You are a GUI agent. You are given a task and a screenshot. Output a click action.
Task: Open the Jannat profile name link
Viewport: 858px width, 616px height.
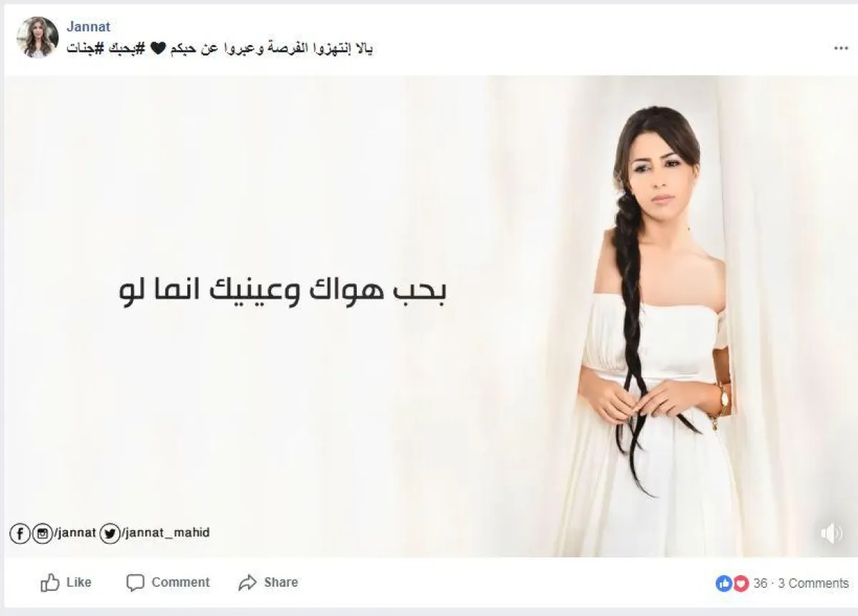click(88, 27)
